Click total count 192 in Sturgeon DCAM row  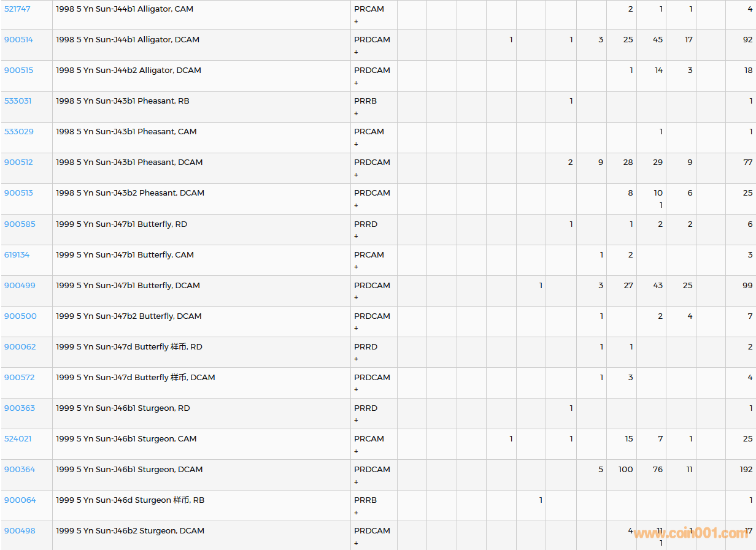coord(746,470)
